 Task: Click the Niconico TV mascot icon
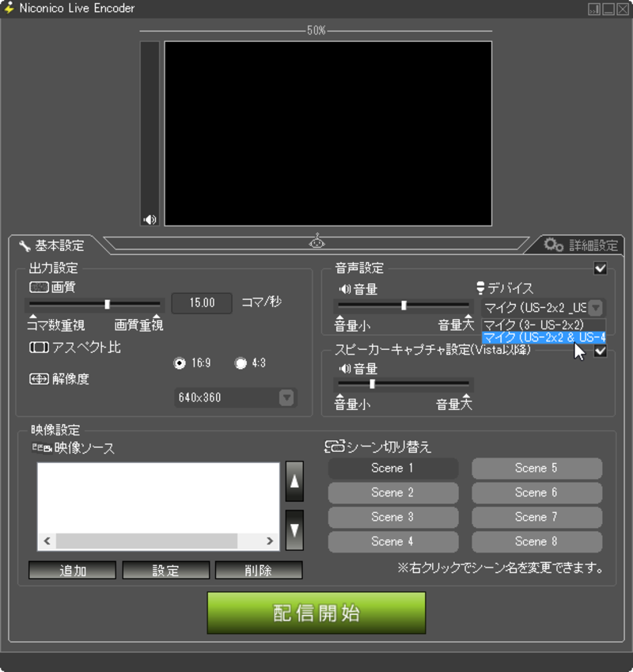tap(317, 241)
